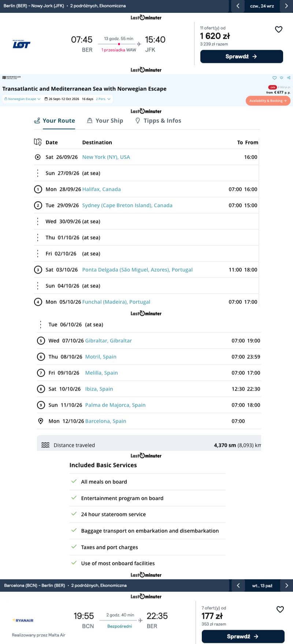
Task: Open the 2 Pers. passenger dropdown
Action: (103, 99)
